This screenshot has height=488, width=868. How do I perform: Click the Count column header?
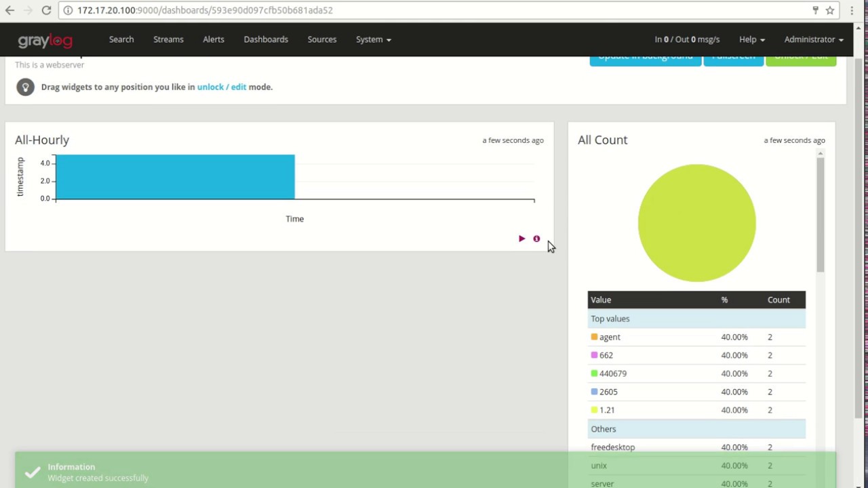(x=778, y=300)
